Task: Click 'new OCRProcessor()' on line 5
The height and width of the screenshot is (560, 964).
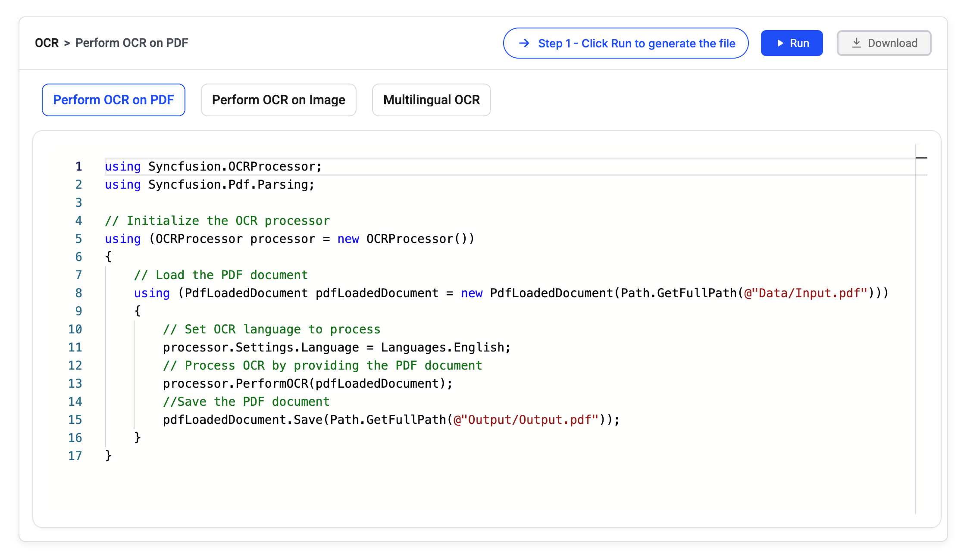Action: tap(406, 239)
